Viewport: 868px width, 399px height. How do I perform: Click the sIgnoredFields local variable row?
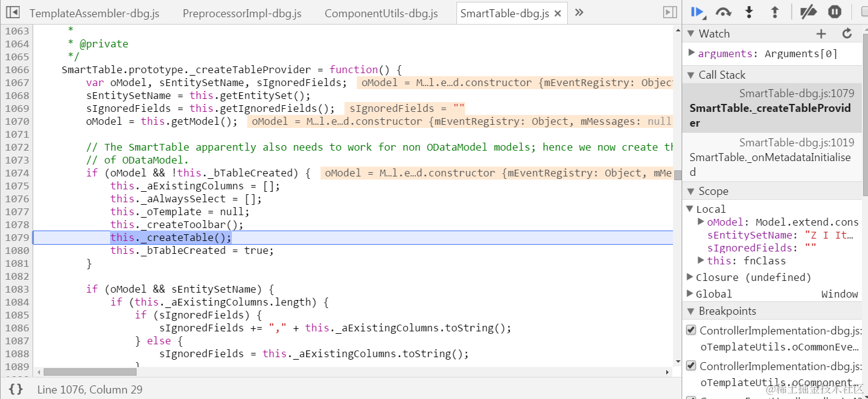pos(772,248)
